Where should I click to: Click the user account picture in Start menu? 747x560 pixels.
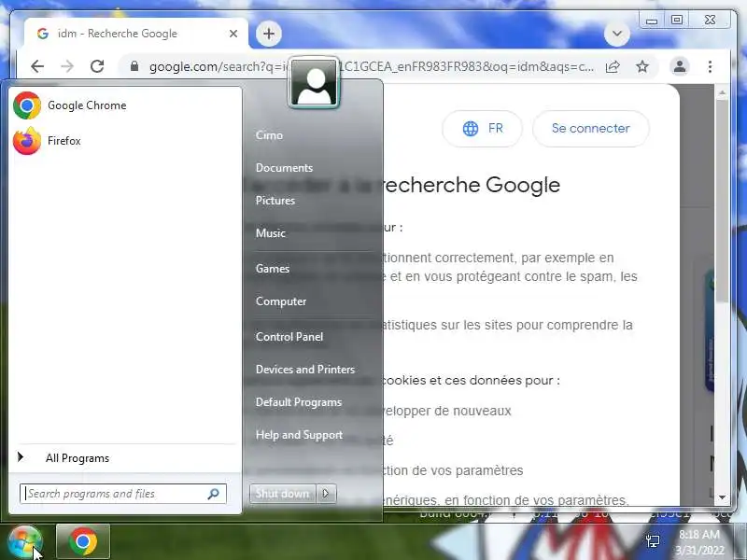coord(314,83)
